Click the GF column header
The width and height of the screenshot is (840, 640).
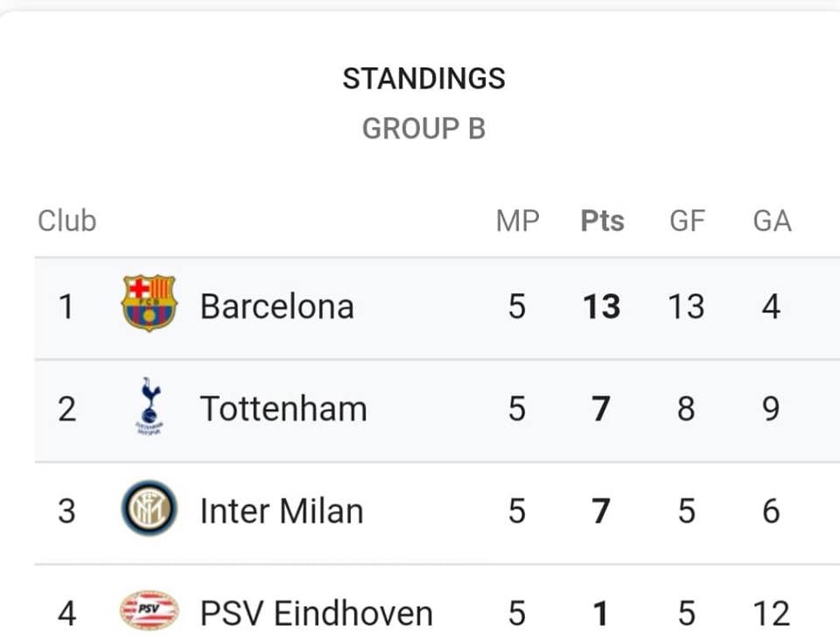(688, 221)
